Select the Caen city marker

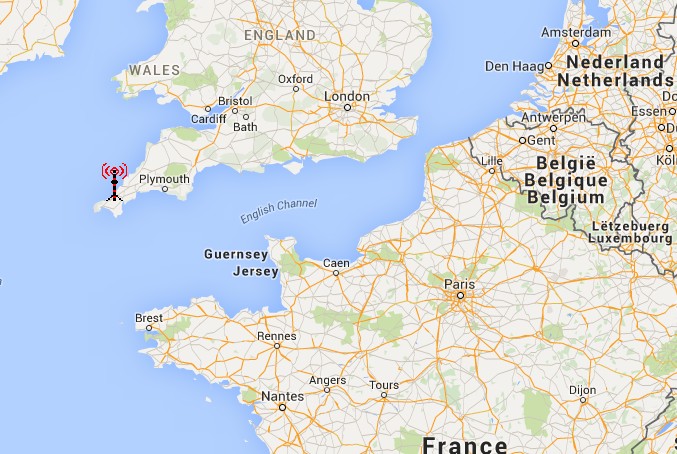(x=336, y=273)
